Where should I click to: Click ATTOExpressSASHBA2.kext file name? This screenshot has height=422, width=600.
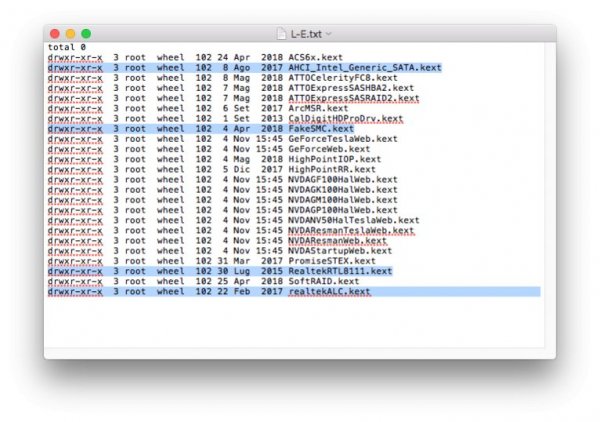click(351, 88)
